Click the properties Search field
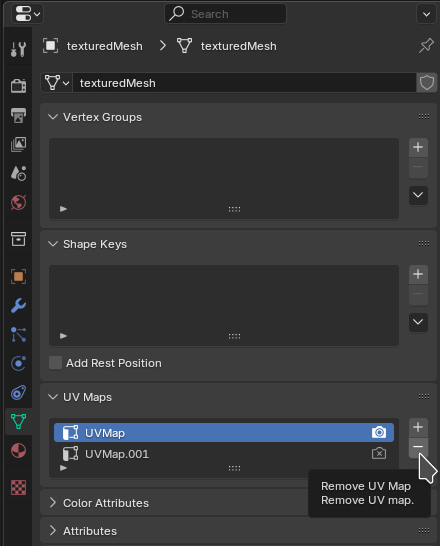Screen dimensions: 440x546 pos(225,14)
